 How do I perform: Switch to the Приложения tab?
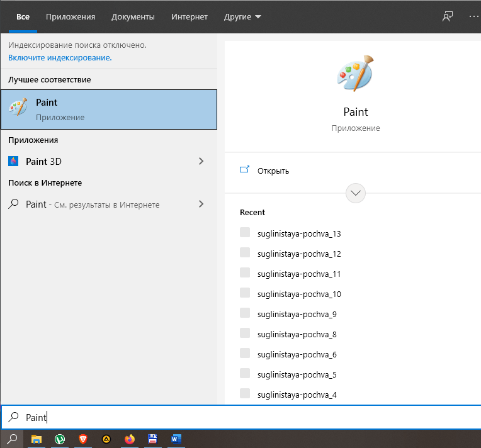pos(71,17)
